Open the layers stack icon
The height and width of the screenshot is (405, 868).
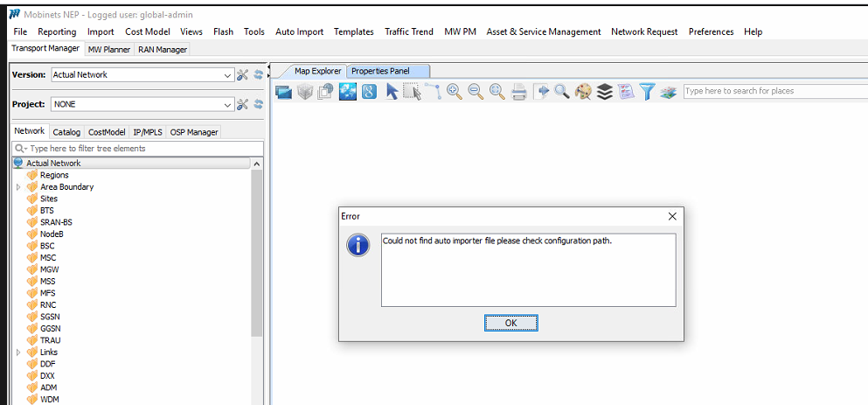(x=604, y=91)
